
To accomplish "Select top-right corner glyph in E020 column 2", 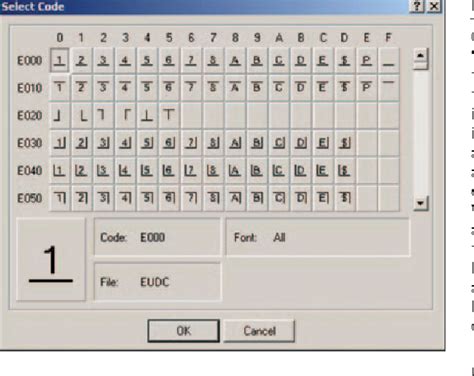I will (103, 115).
